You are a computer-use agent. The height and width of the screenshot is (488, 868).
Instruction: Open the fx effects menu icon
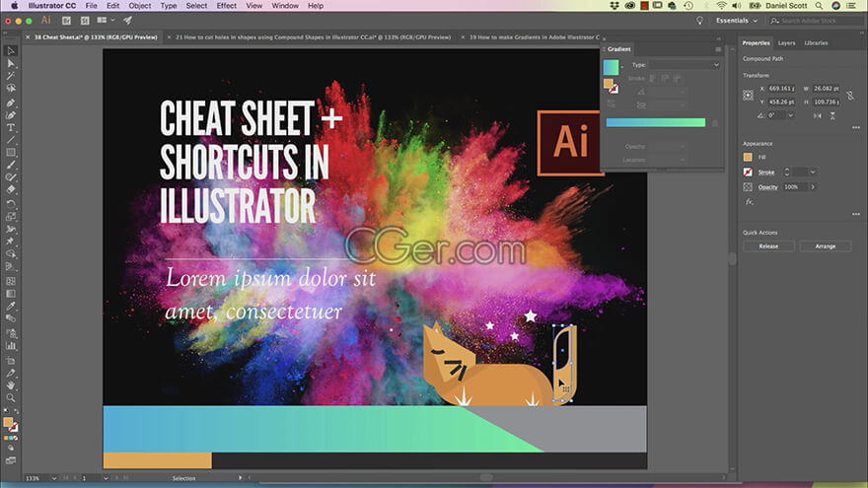[749, 202]
